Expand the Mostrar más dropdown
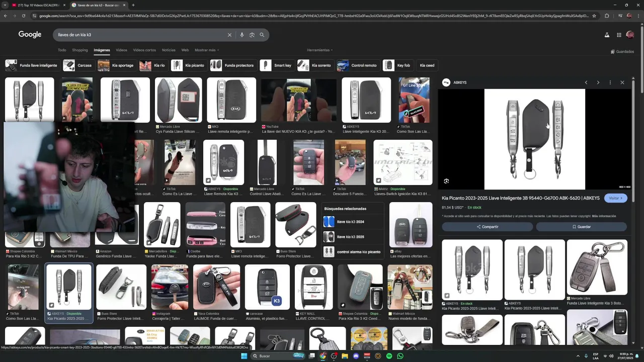The width and height of the screenshot is (644, 362). [x=207, y=50]
